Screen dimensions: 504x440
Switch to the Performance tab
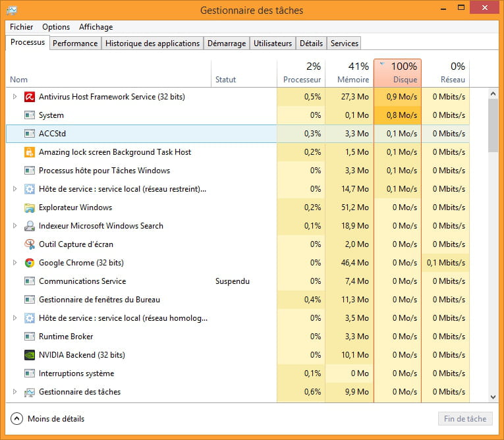click(75, 43)
